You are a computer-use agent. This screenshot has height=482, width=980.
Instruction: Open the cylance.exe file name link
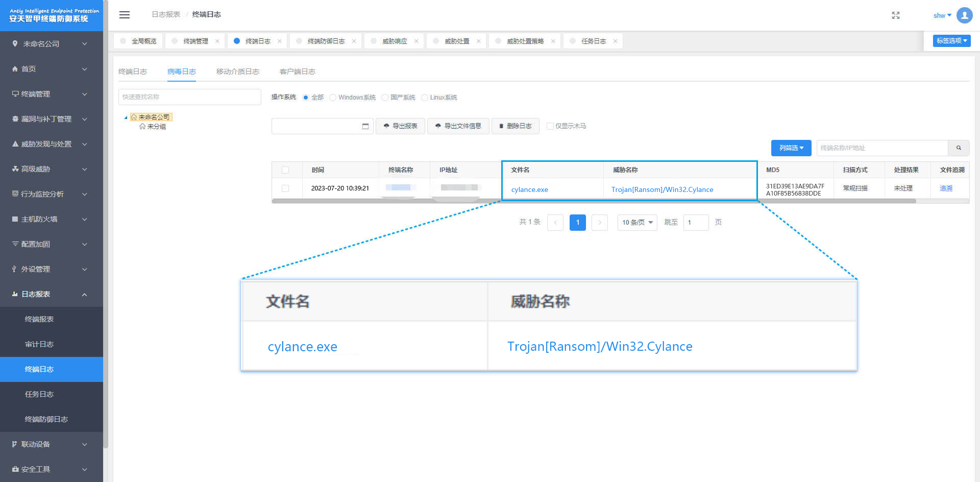tap(529, 189)
